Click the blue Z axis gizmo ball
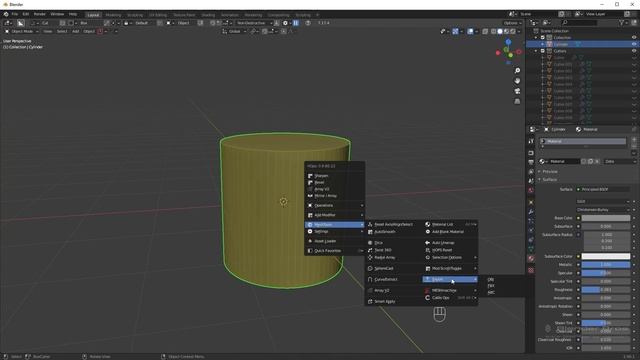 (x=508, y=42)
